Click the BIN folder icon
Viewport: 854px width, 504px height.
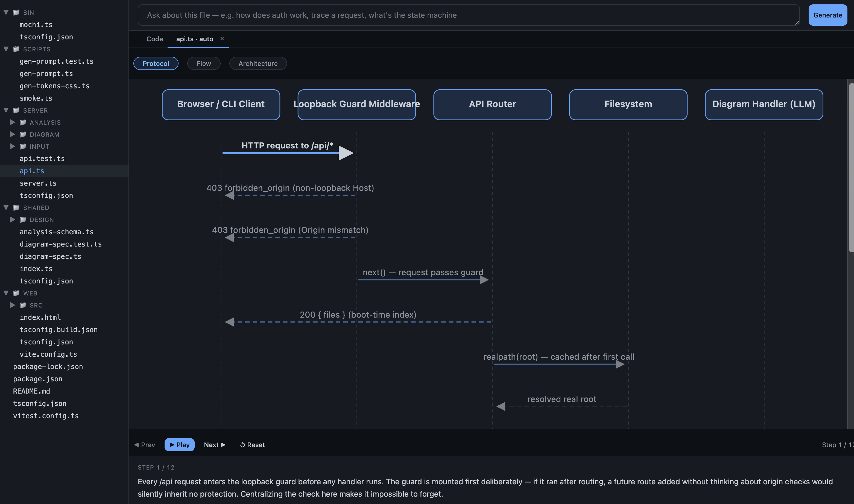click(x=16, y=12)
